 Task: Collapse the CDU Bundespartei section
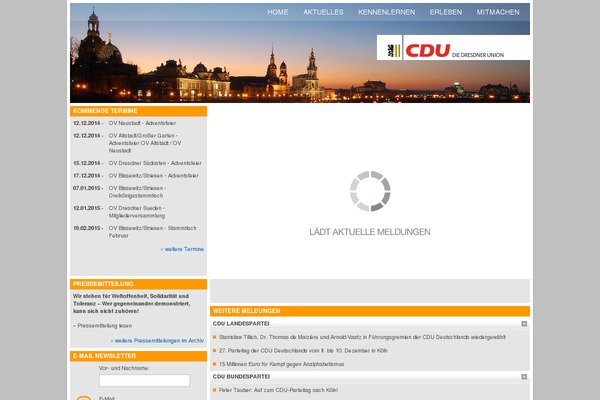524,377
